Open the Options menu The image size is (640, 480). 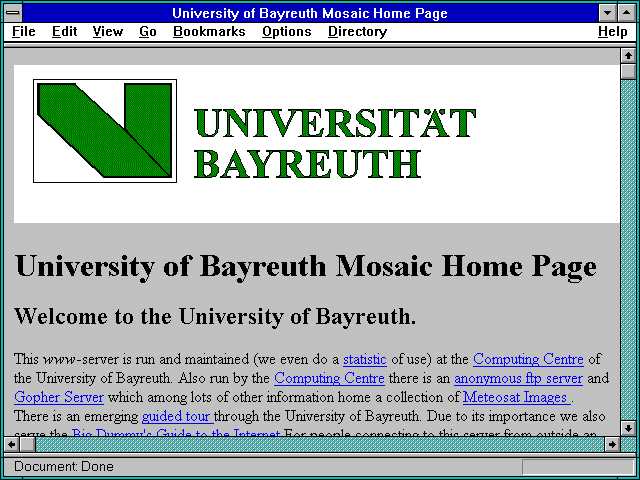287,31
